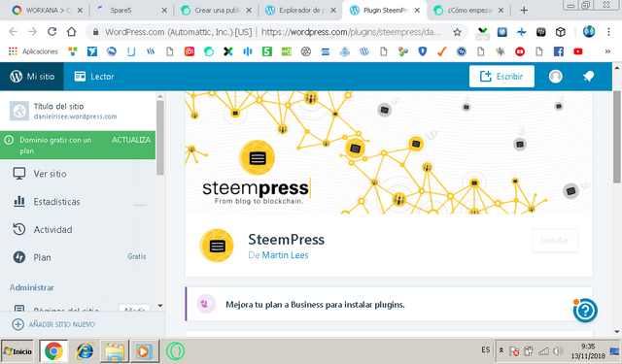The image size is (622, 364).
Task: Click the blue help question mark icon
Action: click(x=585, y=311)
